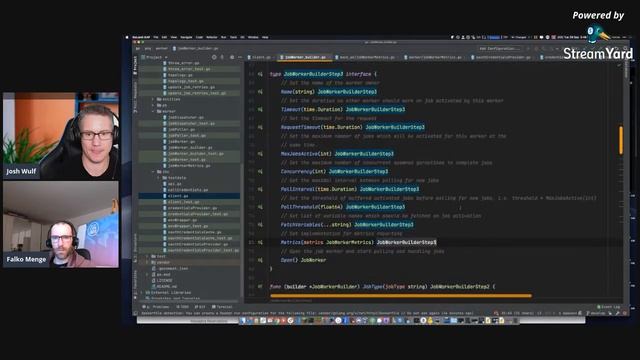Click JobWorker_builder.go in navigation breadcrumb

click(x=197, y=49)
